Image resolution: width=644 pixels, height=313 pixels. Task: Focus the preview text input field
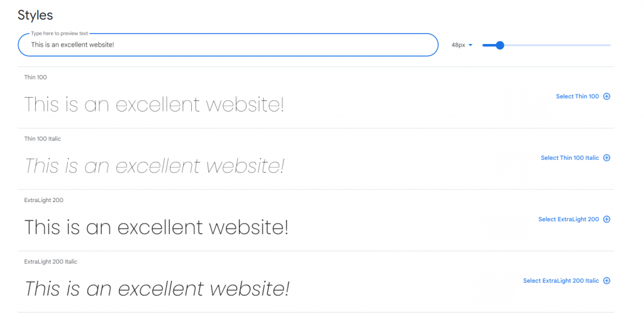[x=228, y=45]
